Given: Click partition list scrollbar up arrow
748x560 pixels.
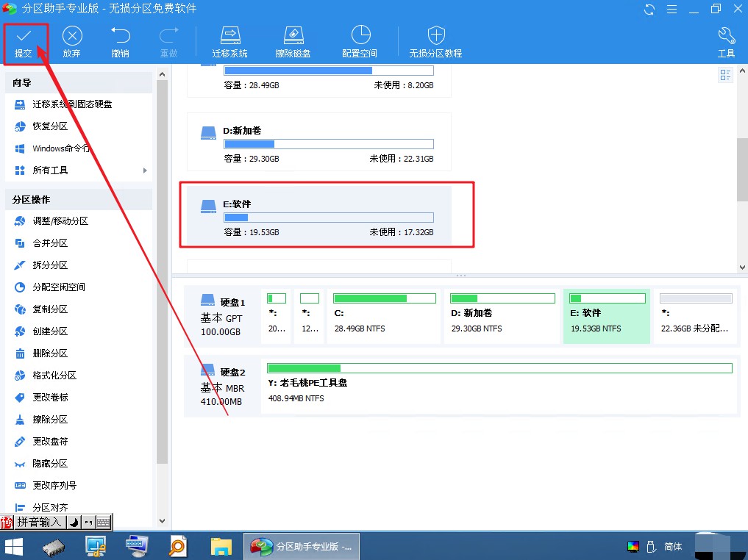Looking at the screenshot, I should (x=742, y=71).
